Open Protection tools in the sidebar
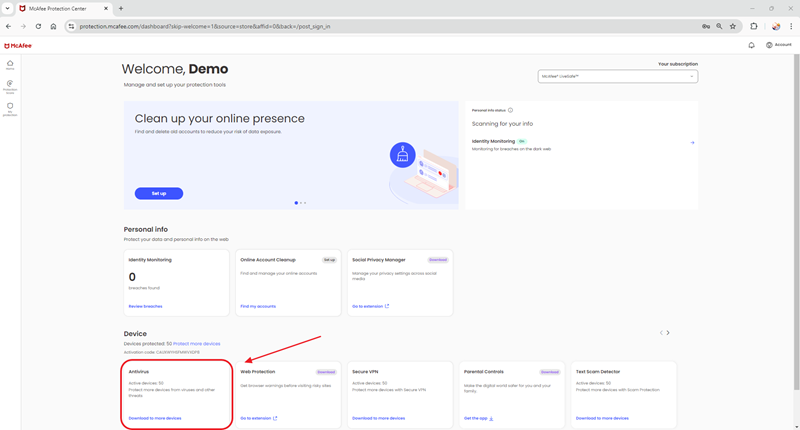Screen dimensions: 800x430 pyautogui.click(x=10, y=86)
